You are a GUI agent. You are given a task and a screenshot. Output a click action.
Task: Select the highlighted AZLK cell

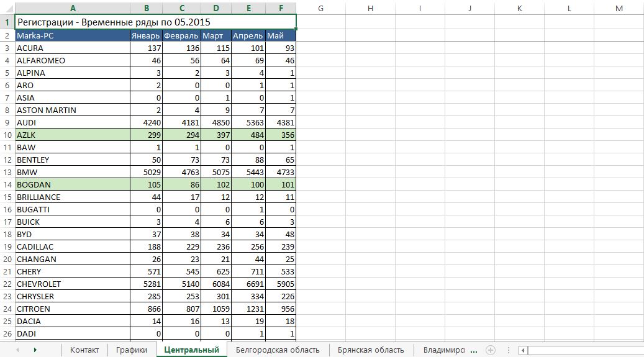pos(73,135)
